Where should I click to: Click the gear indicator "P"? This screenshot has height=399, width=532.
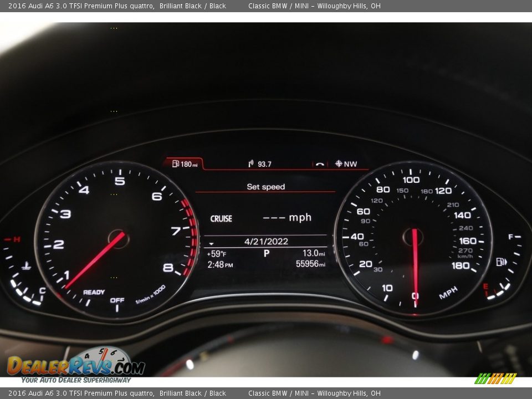pyautogui.click(x=267, y=253)
